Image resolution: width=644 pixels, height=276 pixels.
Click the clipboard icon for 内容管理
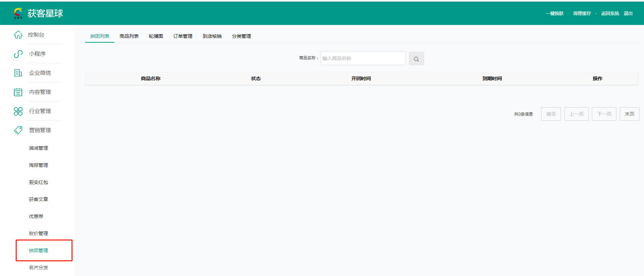click(18, 92)
